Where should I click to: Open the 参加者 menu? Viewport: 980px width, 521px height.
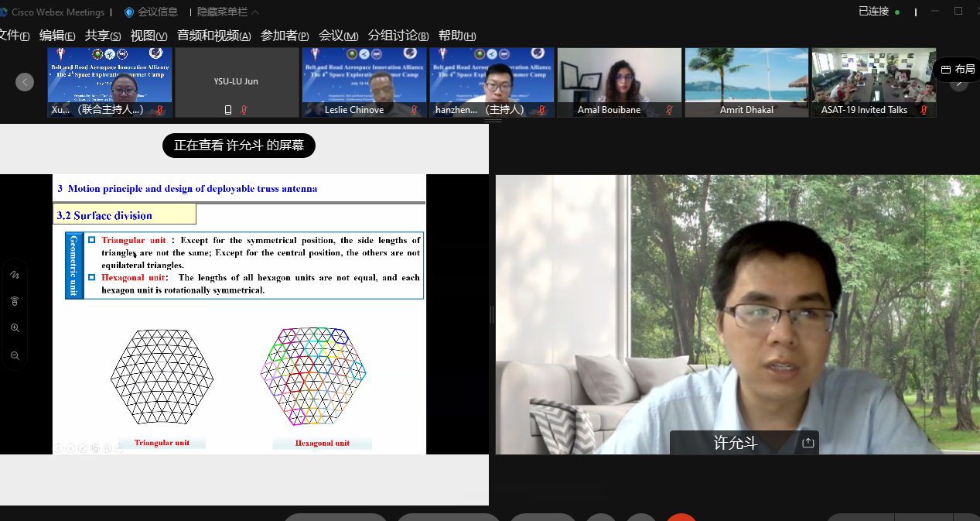284,36
